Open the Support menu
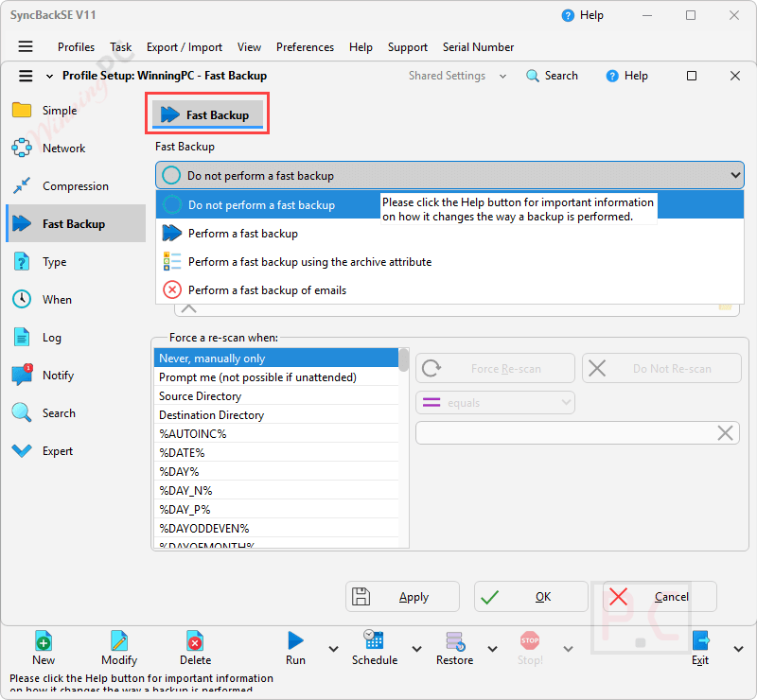Viewport: 757px width, 700px height. [x=408, y=47]
